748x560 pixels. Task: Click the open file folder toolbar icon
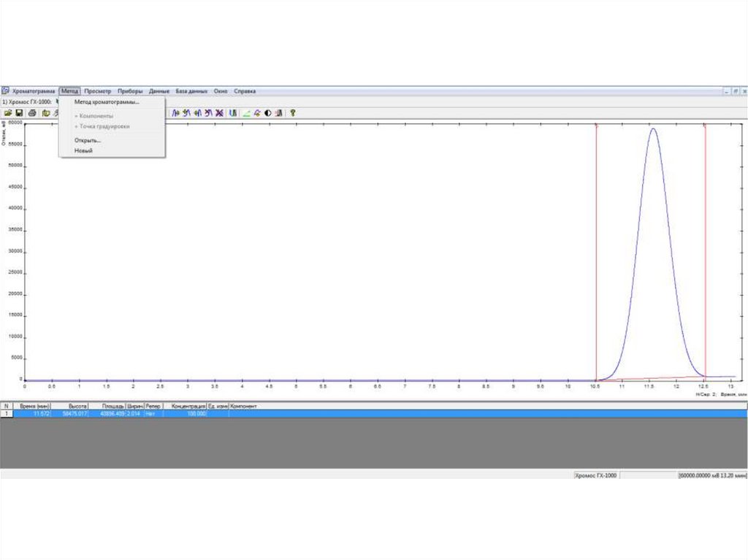8,113
